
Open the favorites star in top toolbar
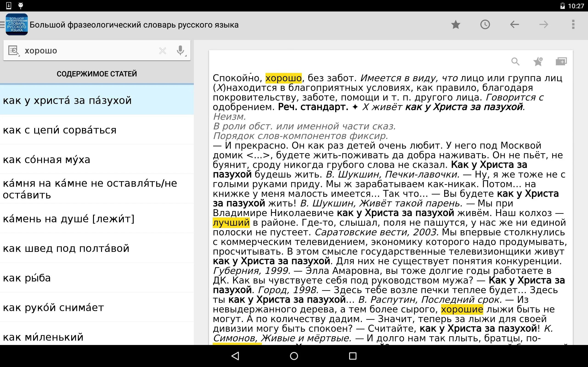[x=455, y=25]
